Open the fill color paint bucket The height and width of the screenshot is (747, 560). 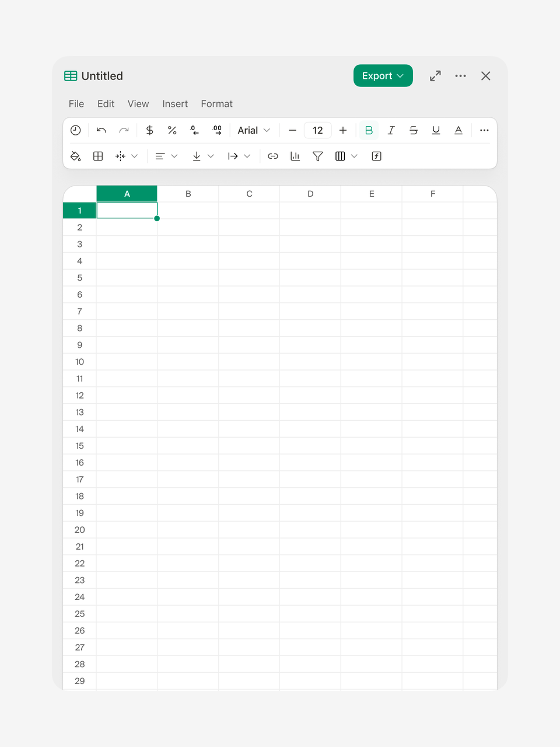point(76,156)
